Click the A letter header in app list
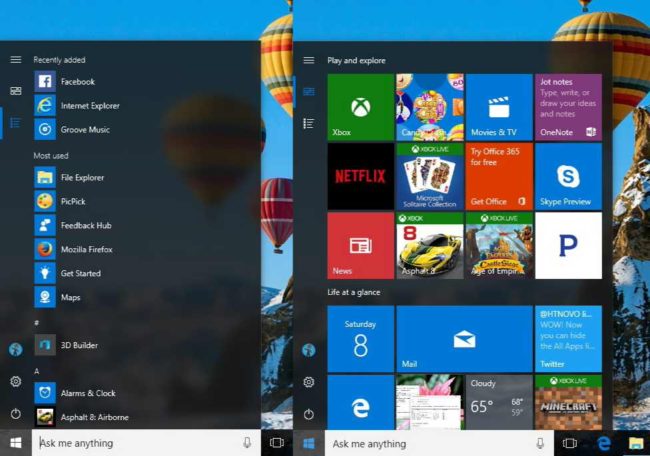This screenshot has height=456, width=650. pyautogui.click(x=36, y=371)
